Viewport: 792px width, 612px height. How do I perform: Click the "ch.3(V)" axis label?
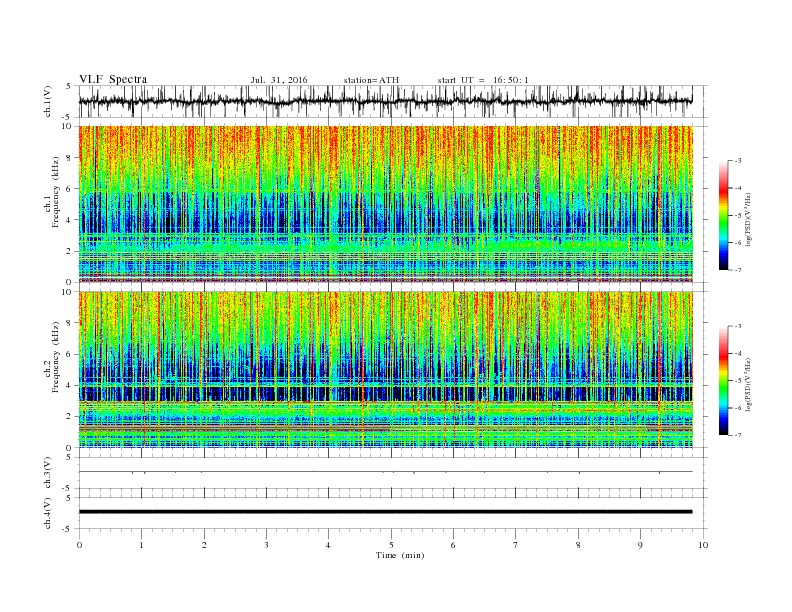(x=48, y=473)
